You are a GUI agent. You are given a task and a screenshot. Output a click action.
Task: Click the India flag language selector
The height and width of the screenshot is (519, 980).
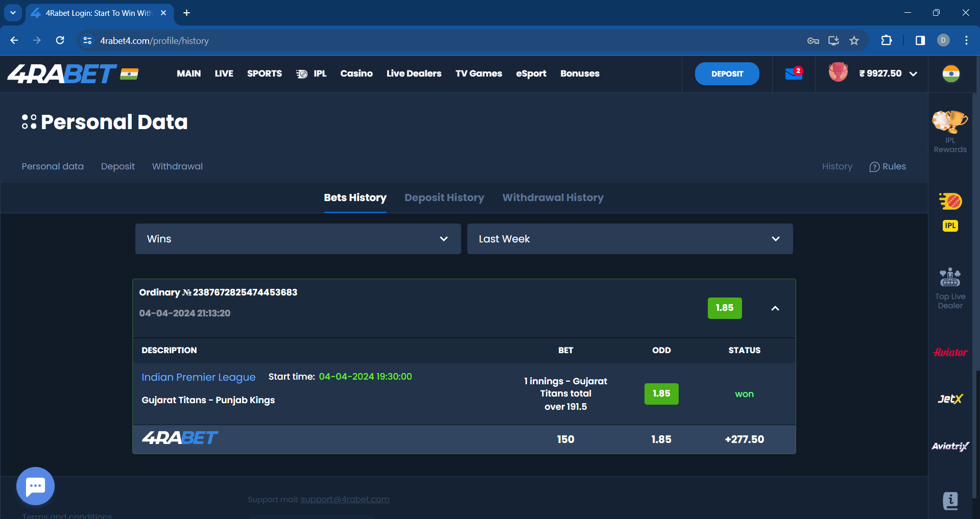tap(951, 74)
